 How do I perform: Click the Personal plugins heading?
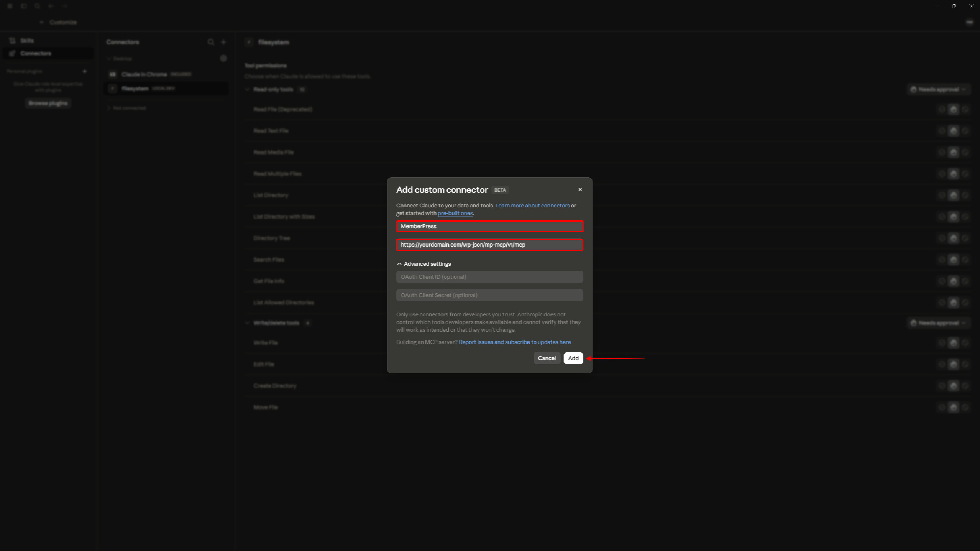24,71
